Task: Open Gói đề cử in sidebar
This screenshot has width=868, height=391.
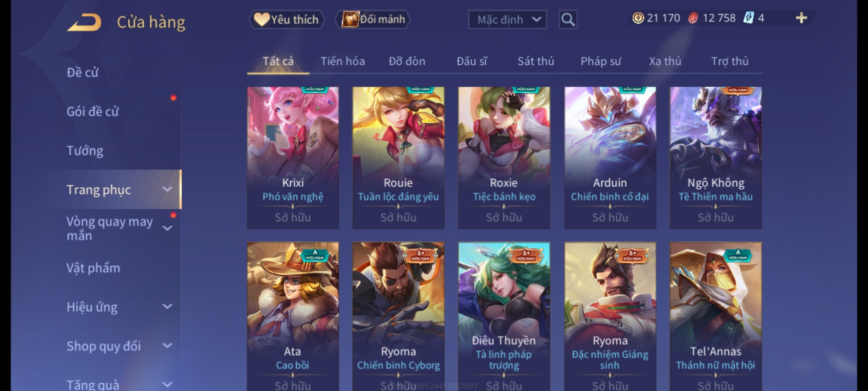Action: (x=93, y=112)
